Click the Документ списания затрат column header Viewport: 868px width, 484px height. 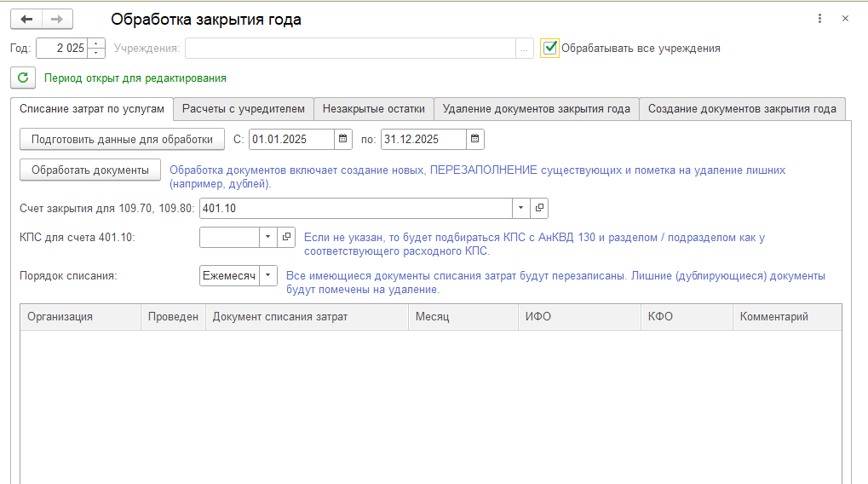tap(308, 317)
